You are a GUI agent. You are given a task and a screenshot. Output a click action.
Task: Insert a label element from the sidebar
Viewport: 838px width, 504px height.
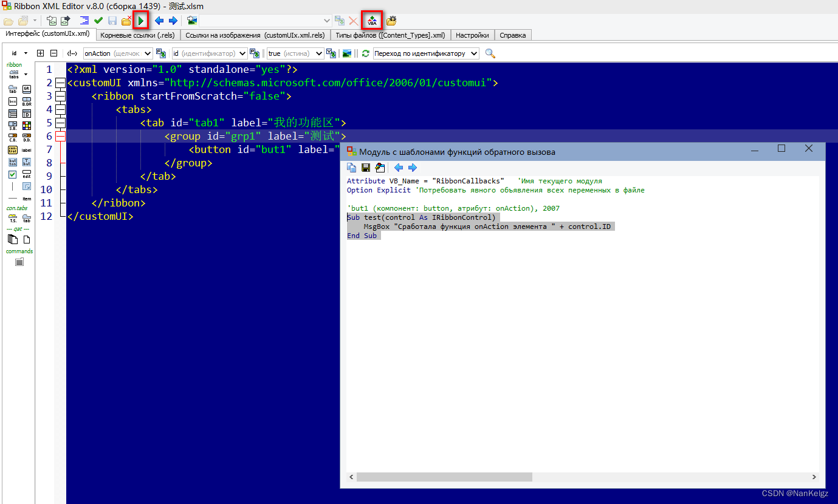[x=27, y=150]
